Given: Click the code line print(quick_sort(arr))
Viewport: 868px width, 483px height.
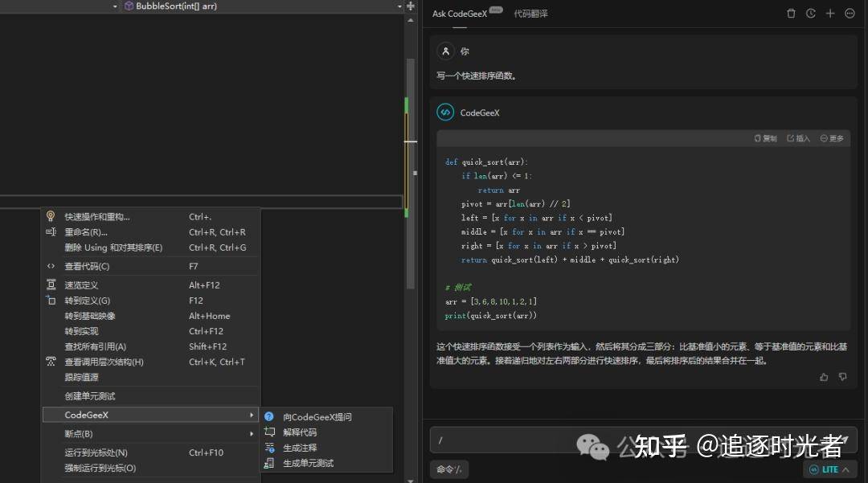Looking at the screenshot, I should pos(490,315).
